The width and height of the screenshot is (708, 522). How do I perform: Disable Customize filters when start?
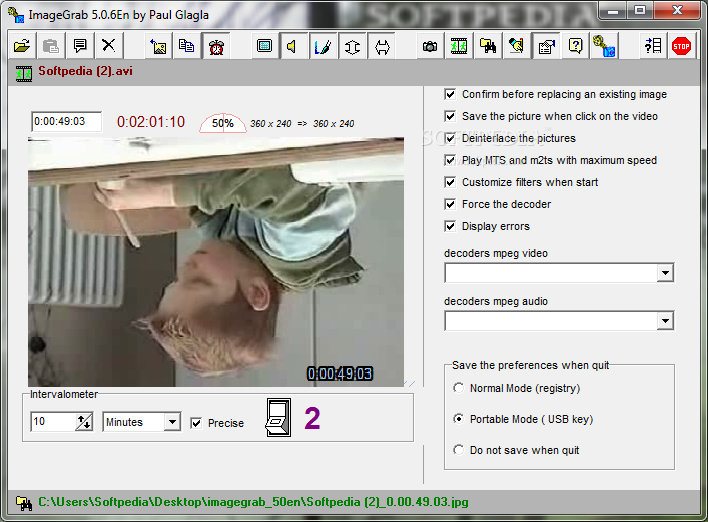(x=450, y=182)
